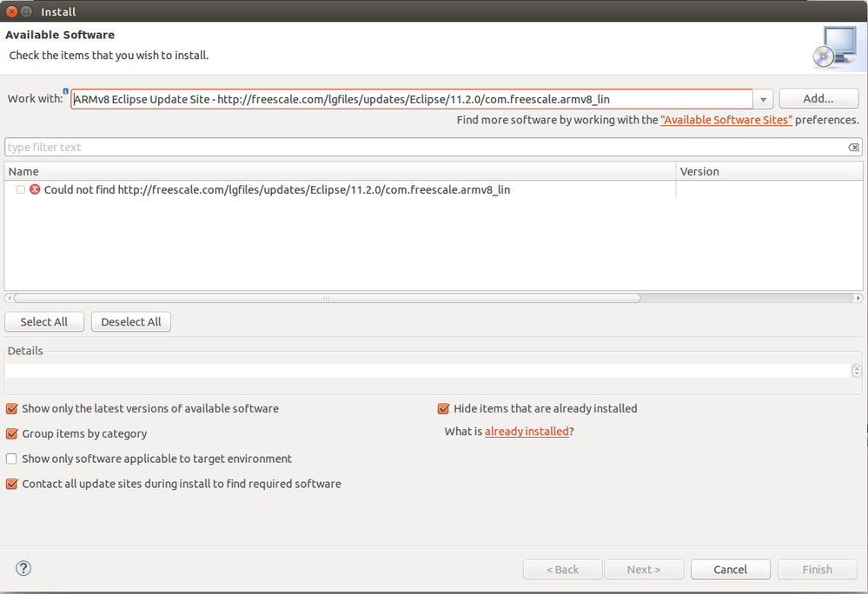Uncheck Hide items that are already installed
The image size is (868, 594).
click(443, 408)
